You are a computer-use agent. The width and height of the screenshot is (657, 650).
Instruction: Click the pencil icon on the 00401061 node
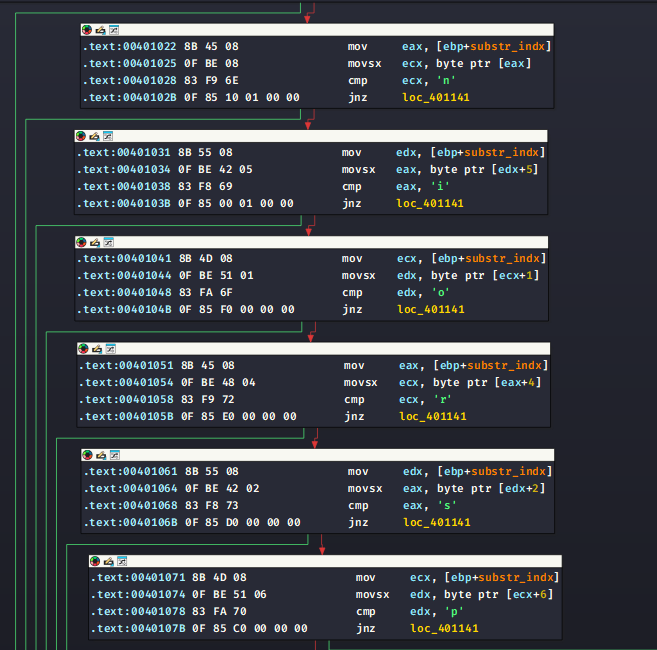pyautogui.click(x=101, y=455)
